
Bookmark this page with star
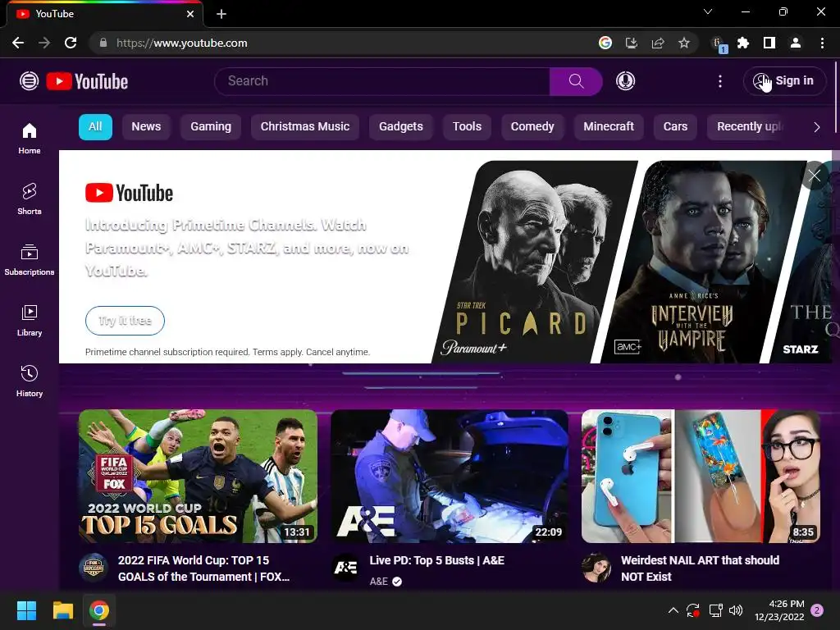tap(684, 43)
